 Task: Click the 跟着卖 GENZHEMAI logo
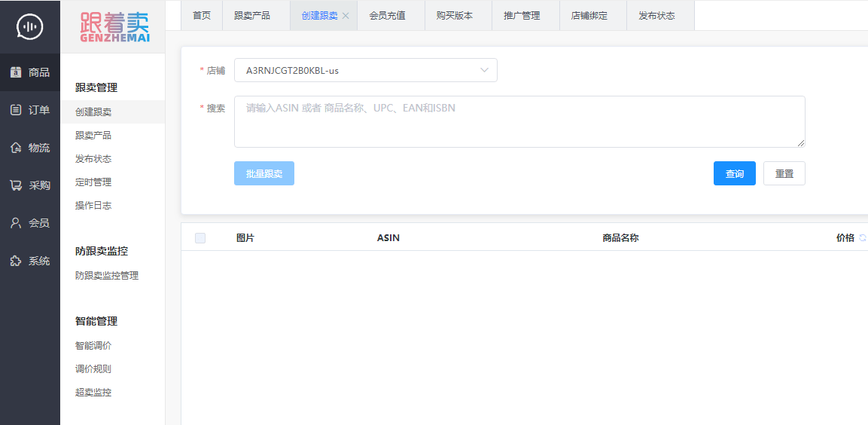[115, 27]
